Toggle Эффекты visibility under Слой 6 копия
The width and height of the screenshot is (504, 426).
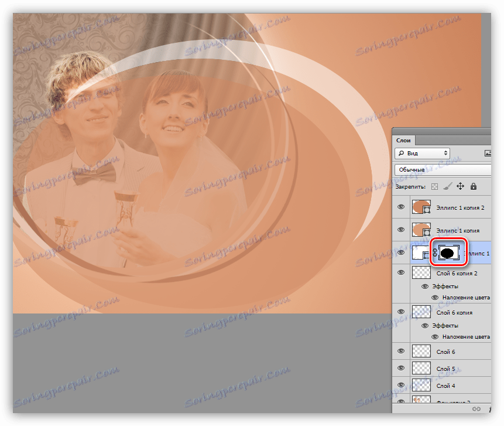(x=425, y=326)
